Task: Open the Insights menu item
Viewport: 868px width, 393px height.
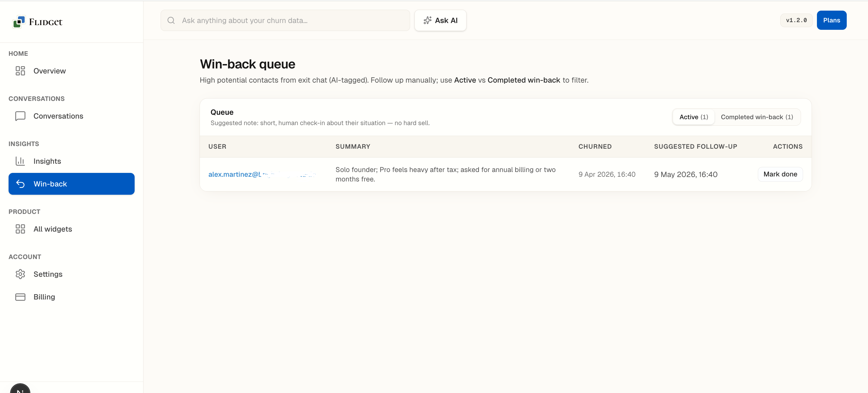Action: coord(47,161)
